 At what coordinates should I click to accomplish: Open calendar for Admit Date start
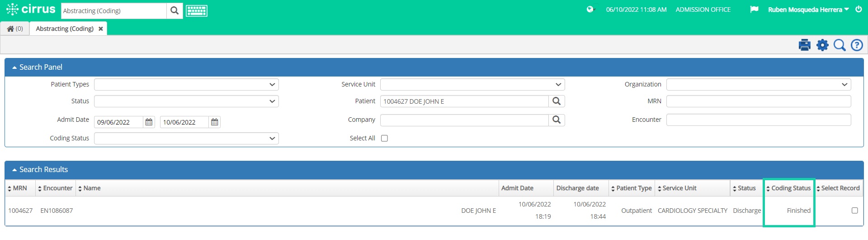click(x=149, y=122)
